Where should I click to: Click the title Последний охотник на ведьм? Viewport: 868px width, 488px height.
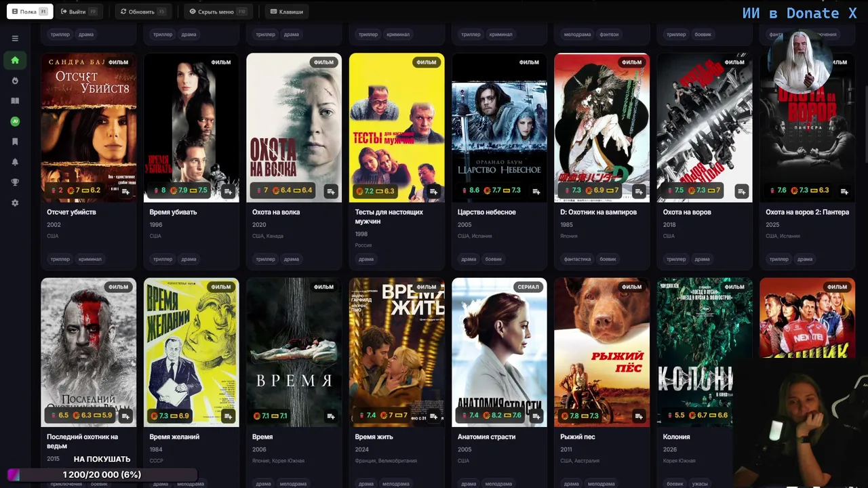pyautogui.click(x=83, y=441)
